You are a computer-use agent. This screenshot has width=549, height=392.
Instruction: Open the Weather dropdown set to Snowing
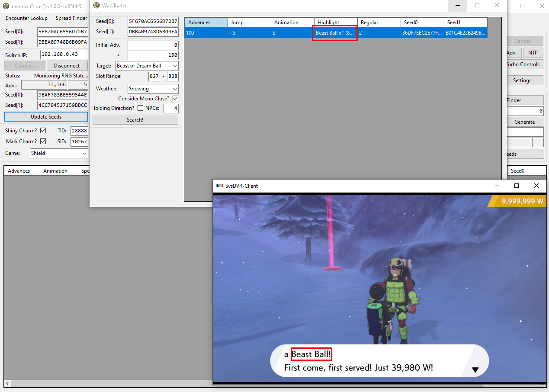tap(153, 89)
